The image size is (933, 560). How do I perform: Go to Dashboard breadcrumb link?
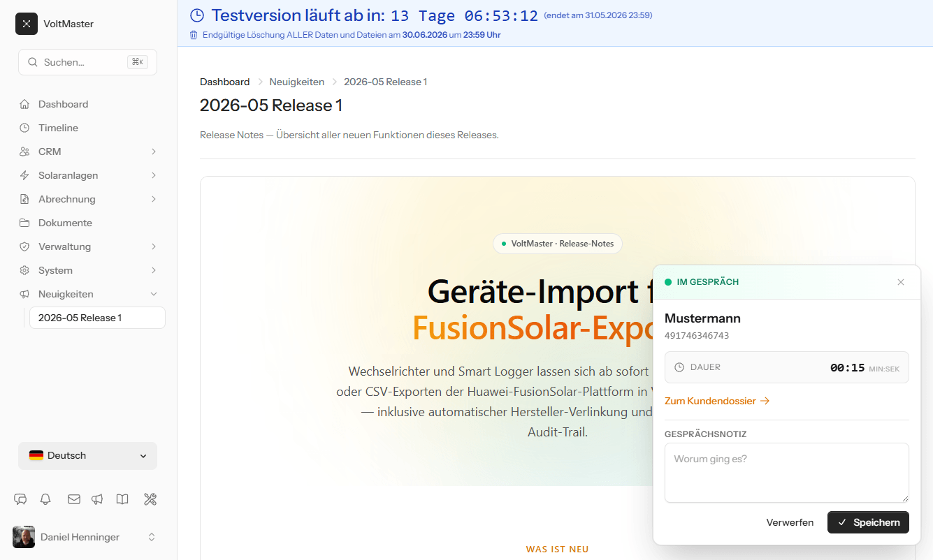224,82
